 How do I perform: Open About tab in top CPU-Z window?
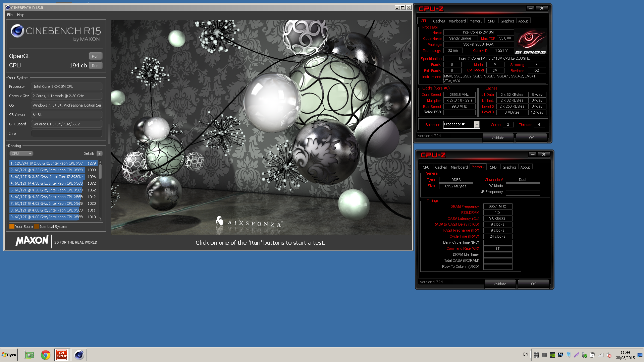pyautogui.click(x=523, y=21)
